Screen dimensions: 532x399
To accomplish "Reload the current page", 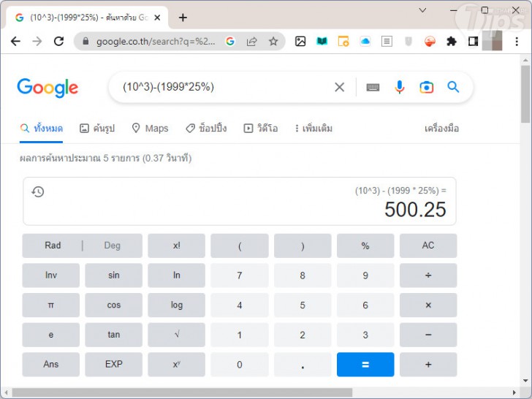I will 58,42.
